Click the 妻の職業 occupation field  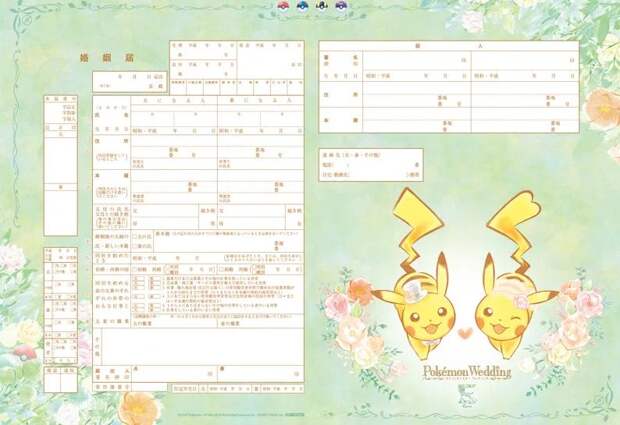coord(261,323)
